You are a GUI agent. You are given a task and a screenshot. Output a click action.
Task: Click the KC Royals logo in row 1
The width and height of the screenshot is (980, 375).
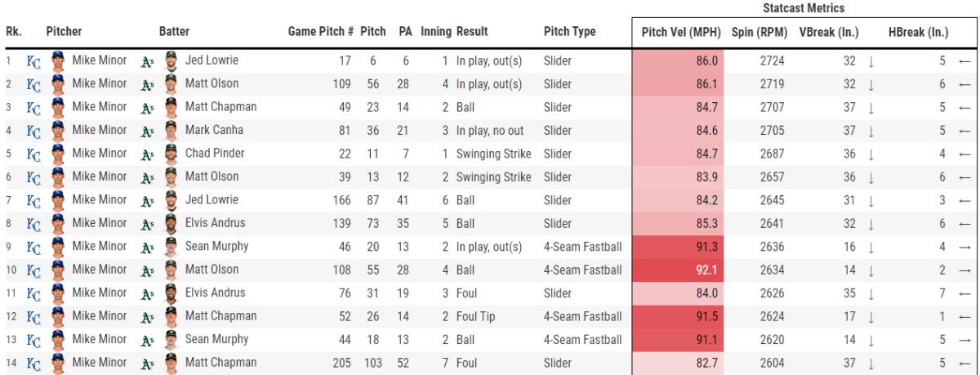point(33,60)
